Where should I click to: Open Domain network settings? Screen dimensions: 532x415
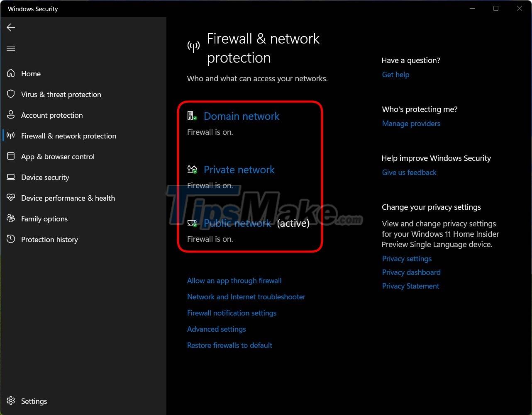pyautogui.click(x=242, y=116)
